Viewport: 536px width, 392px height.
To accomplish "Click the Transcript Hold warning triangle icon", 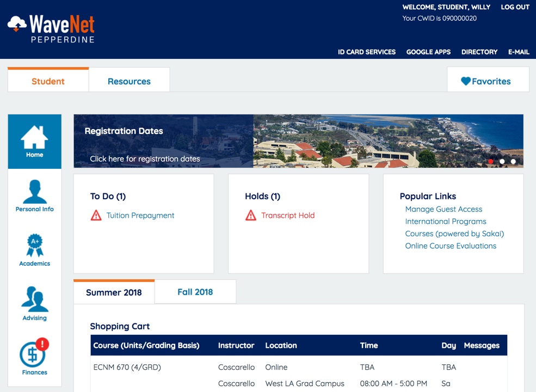I will [251, 216].
